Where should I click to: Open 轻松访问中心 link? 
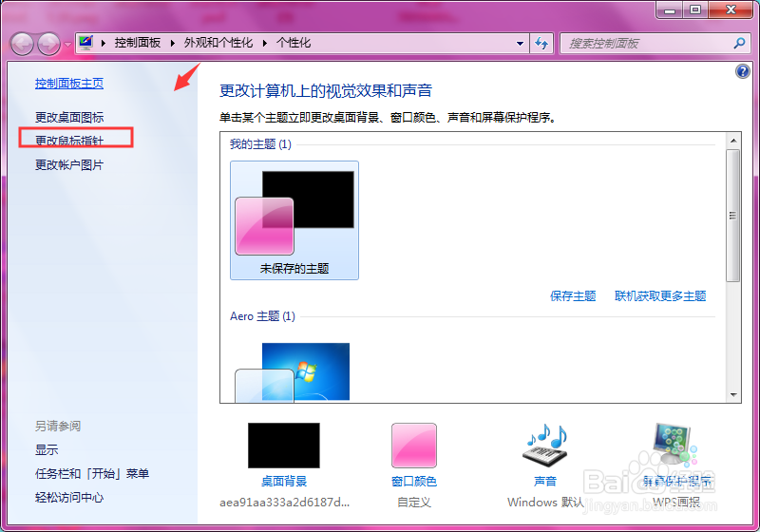tap(69, 498)
